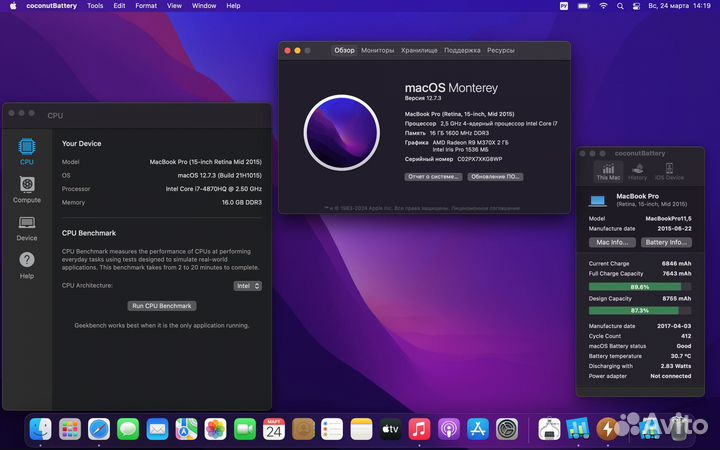Open Contacts from the dock
This screenshot has width=720, height=450.
point(303,429)
